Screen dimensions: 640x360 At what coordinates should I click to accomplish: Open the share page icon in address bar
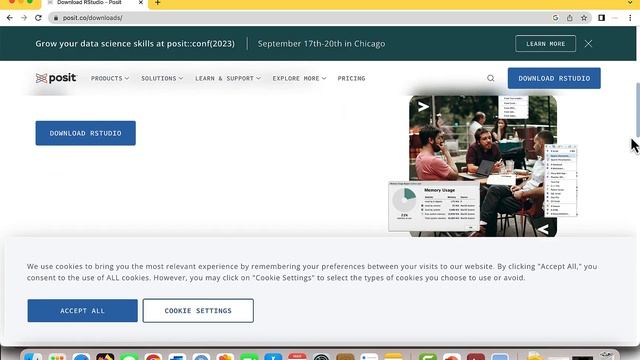click(569, 18)
